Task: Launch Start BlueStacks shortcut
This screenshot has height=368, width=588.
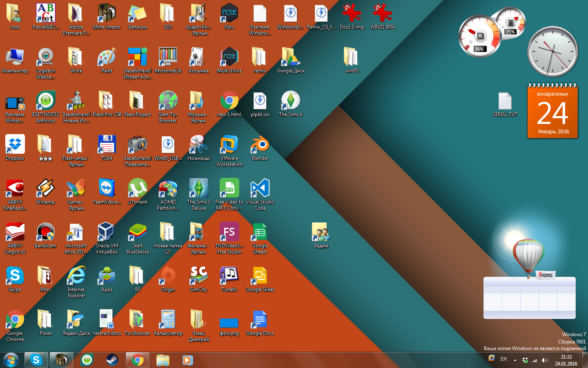Action: pos(138,238)
